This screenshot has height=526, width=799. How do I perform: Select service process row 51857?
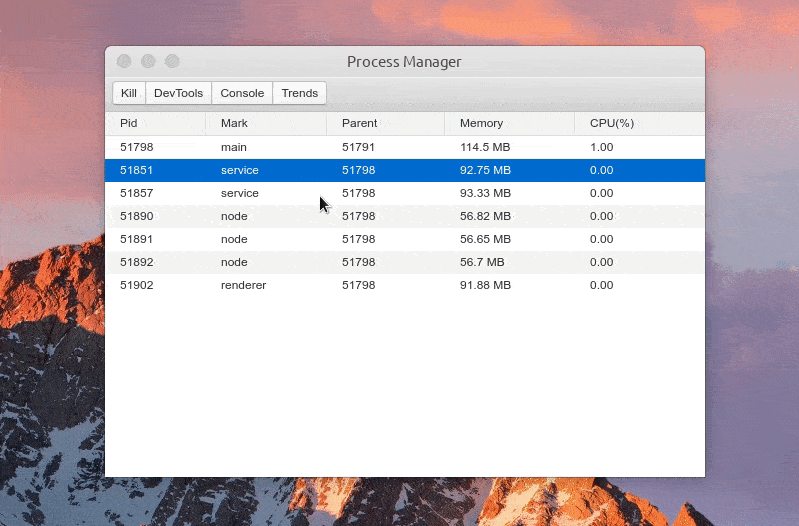(x=405, y=193)
